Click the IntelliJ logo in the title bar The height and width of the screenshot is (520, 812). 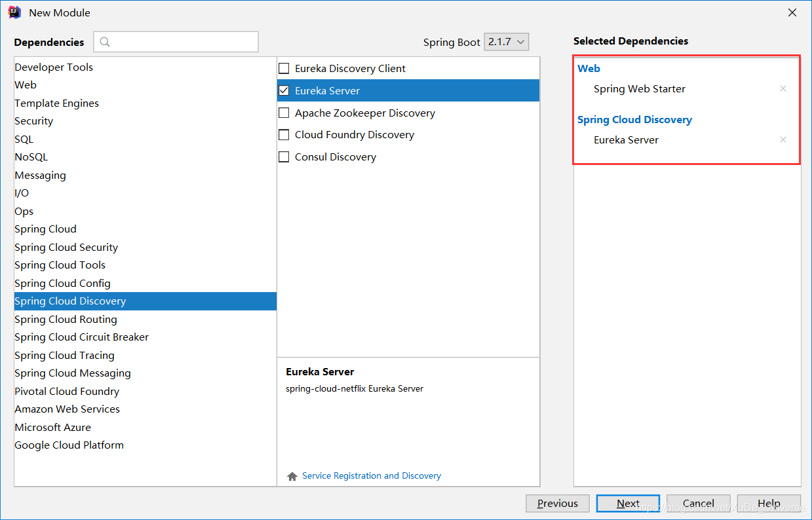(15, 12)
